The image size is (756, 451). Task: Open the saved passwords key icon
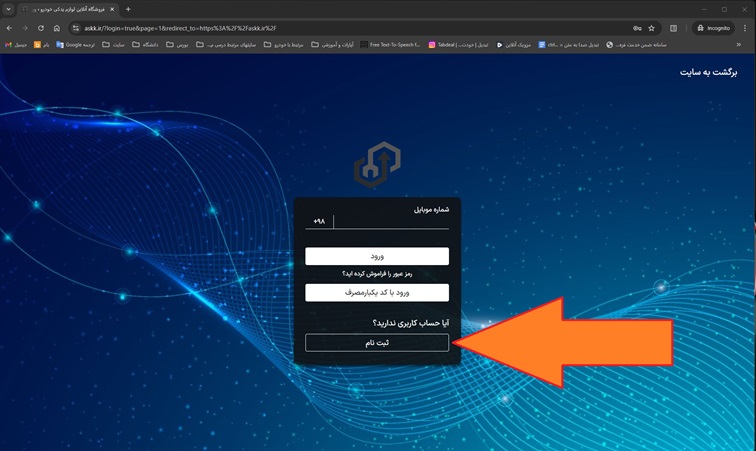coord(637,28)
